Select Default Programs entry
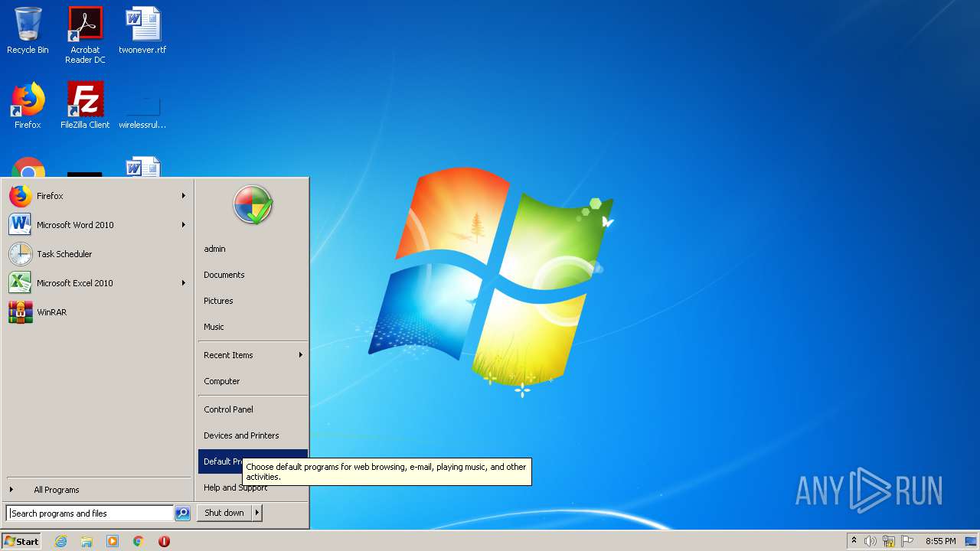This screenshot has width=980, height=551. click(x=253, y=461)
